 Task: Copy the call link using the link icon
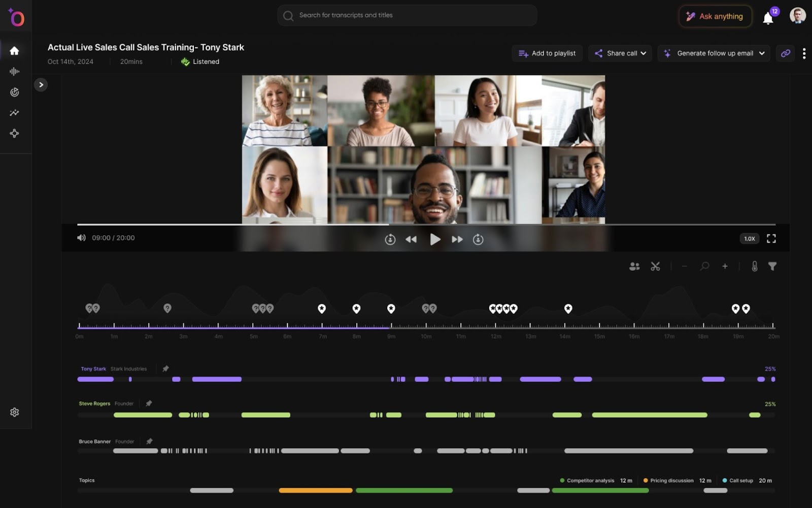pyautogui.click(x=785, y=53)
